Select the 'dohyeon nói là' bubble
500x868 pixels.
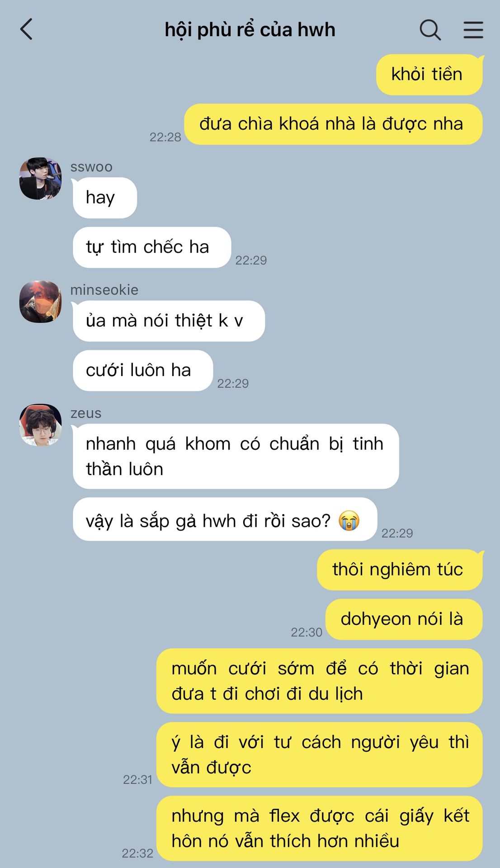pos(404,619)
